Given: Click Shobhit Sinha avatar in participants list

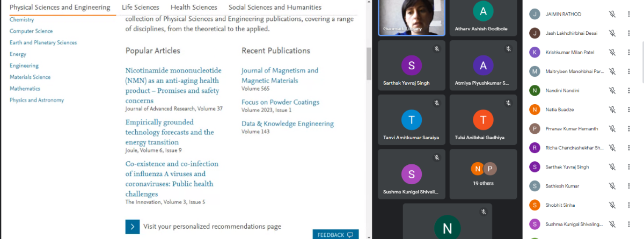Looking at the screenshot, I should click(x=534, y=205).
